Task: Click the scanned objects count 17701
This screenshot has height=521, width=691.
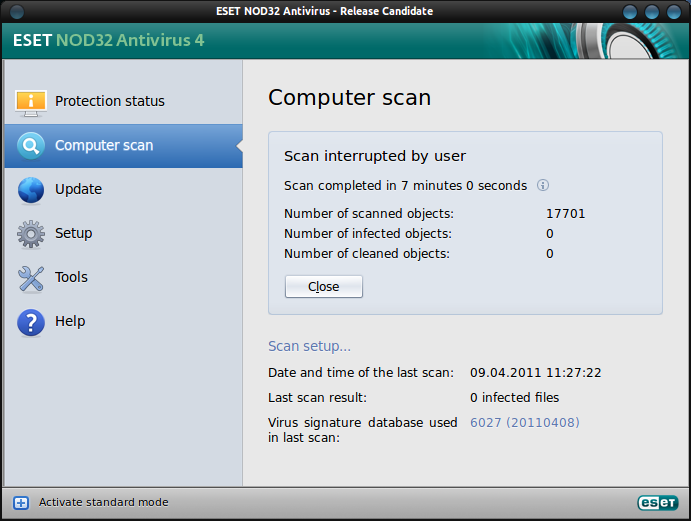Action: (x=565, y=214)
